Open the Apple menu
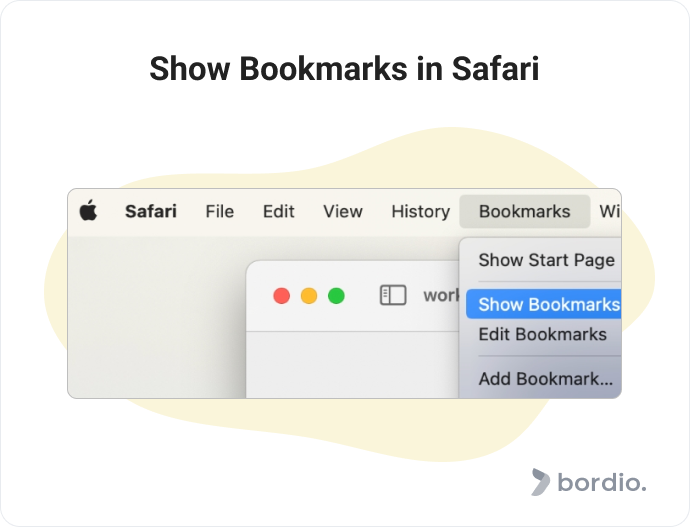690x527 pixels. click(x=88, y=211)
